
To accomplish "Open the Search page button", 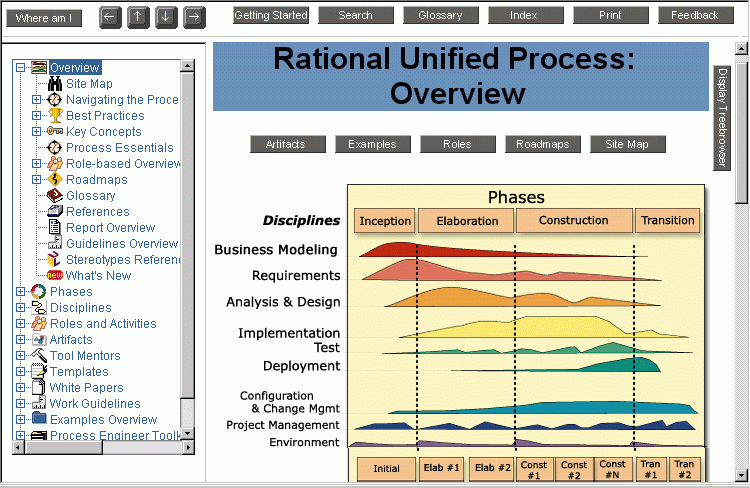I will click(x=356, y=15).
